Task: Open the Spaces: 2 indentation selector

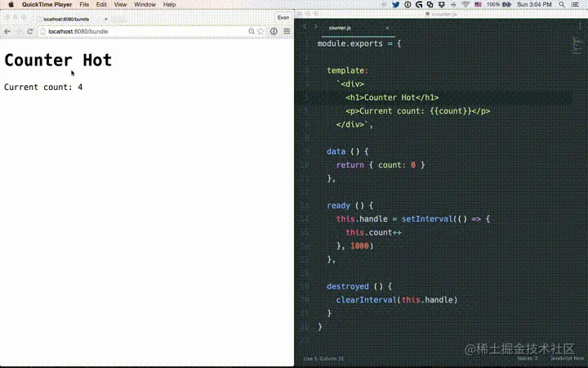Action: point(528,359)
